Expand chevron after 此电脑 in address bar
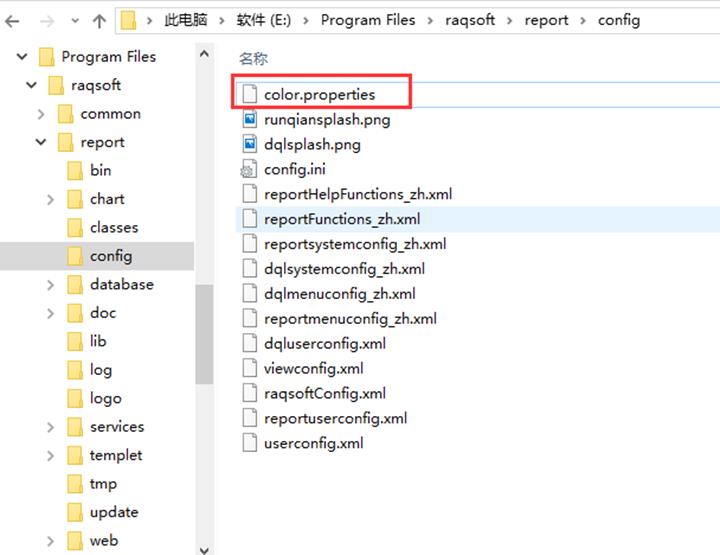The image size is (720, 555). pos(222,21)
